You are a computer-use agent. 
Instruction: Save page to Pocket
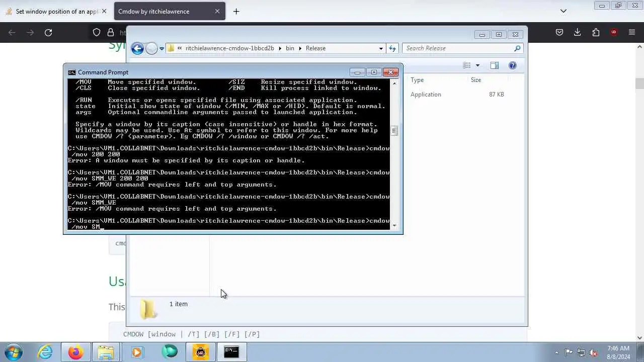tap(559, 32)
